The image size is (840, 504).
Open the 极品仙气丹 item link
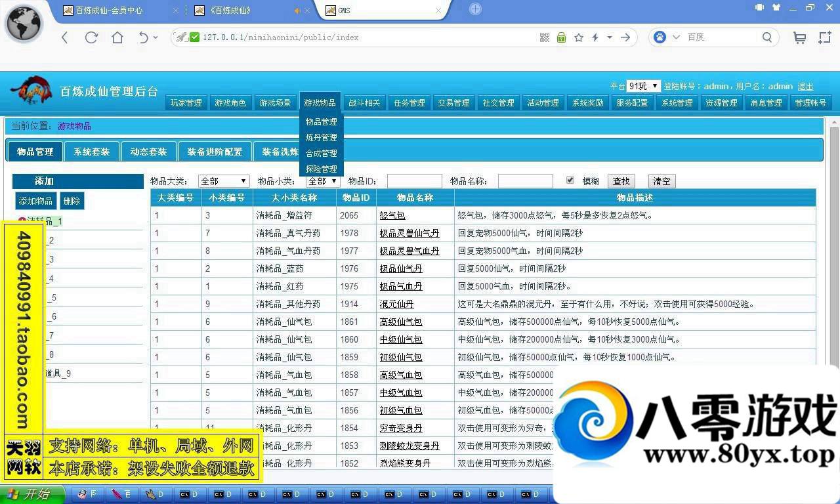pos(401,268)
